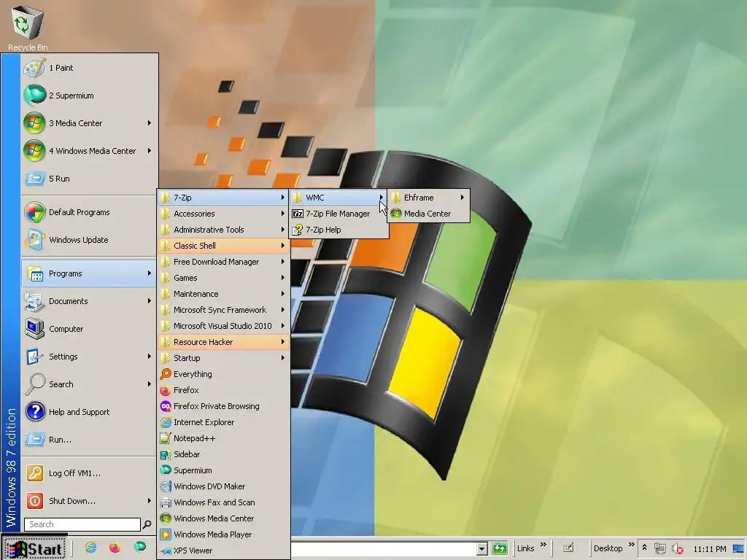The height and width of the screenshot is (560, 747).
Task: Open Notepad++ from Programs menu
Action: [x=223, y=438]
